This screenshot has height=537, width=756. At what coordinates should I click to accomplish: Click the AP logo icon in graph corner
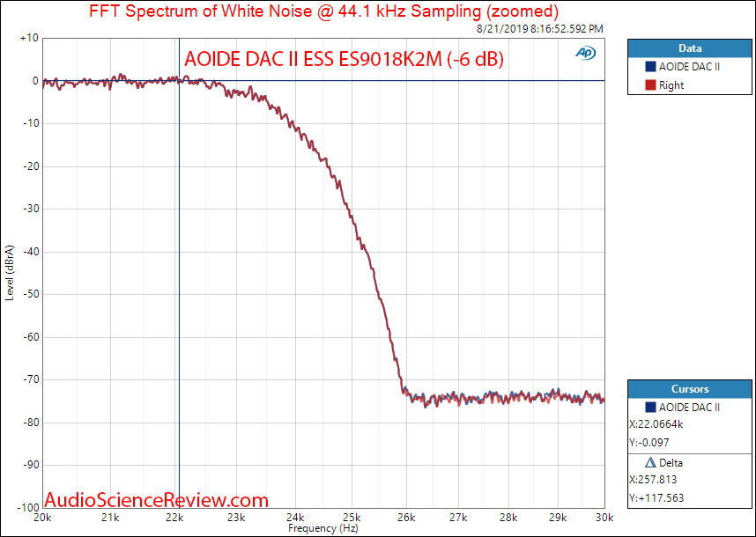(x=585, y=53)
